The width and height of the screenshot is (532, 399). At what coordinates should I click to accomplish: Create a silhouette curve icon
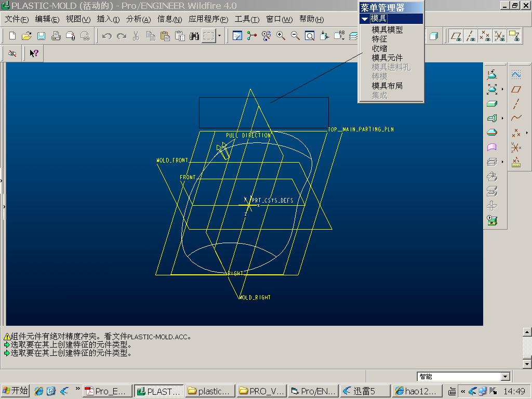[x=492, y=132]
